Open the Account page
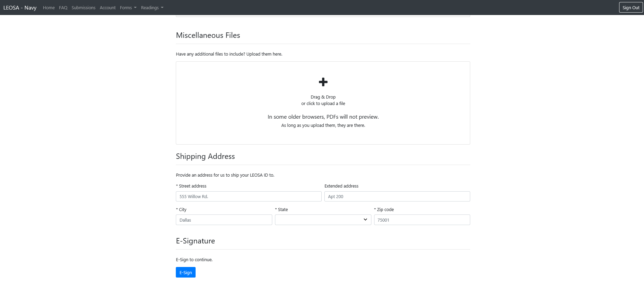The width and height of the screenshot is (644, 298). coord(108,8)
